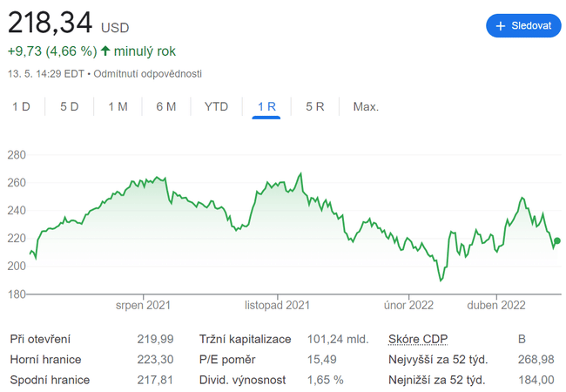566x392 pixels.
Task: Switch to 6 M chart view
Action: click(166, 107)
